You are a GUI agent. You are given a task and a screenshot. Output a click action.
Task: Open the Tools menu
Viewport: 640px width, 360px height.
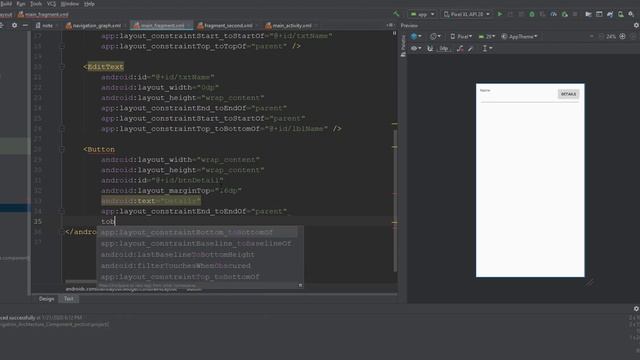point(36,4)
